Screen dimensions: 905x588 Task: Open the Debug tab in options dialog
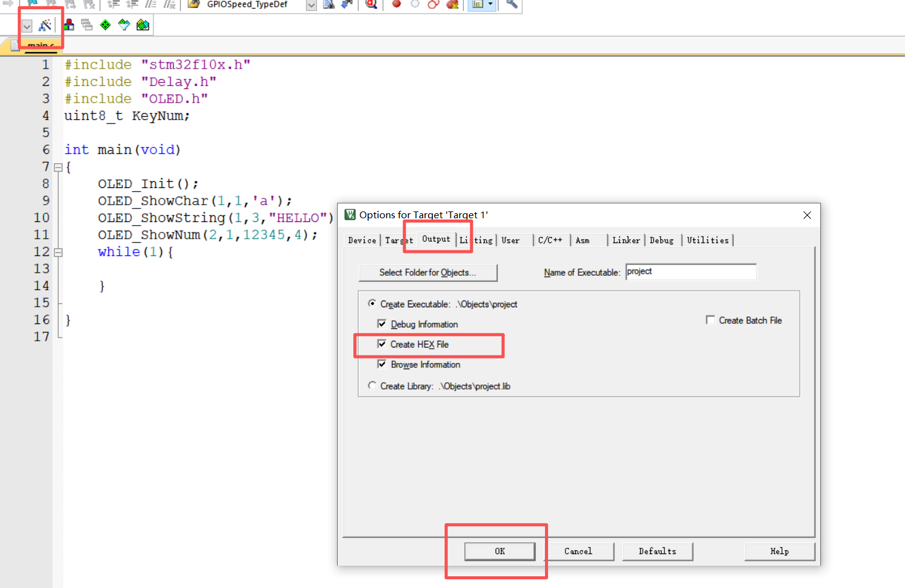point(661,240)
